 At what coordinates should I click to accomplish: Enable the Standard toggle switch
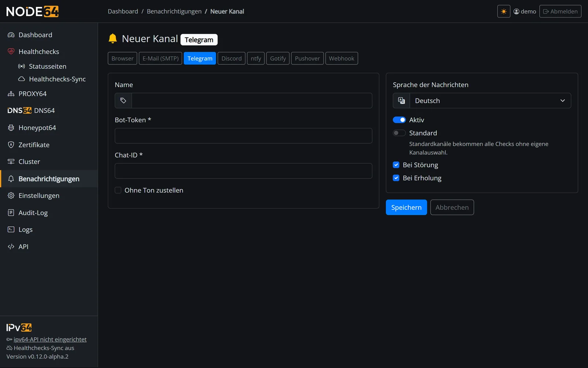click(399, 133)
